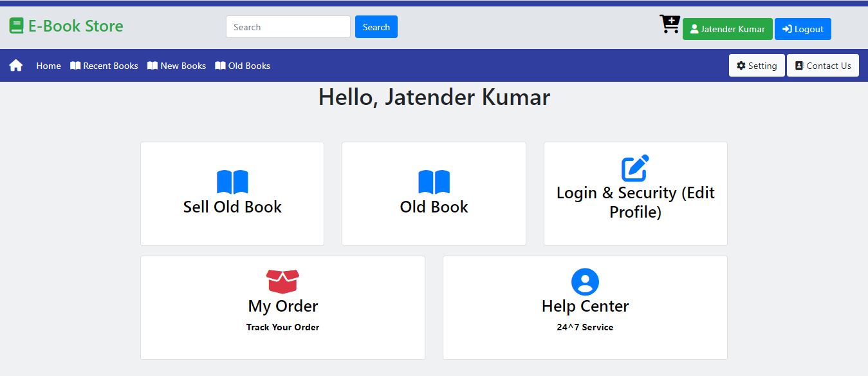This screenshot has height=376, width=868.
Task: Select the Home house icon
Action: [15, 64]
